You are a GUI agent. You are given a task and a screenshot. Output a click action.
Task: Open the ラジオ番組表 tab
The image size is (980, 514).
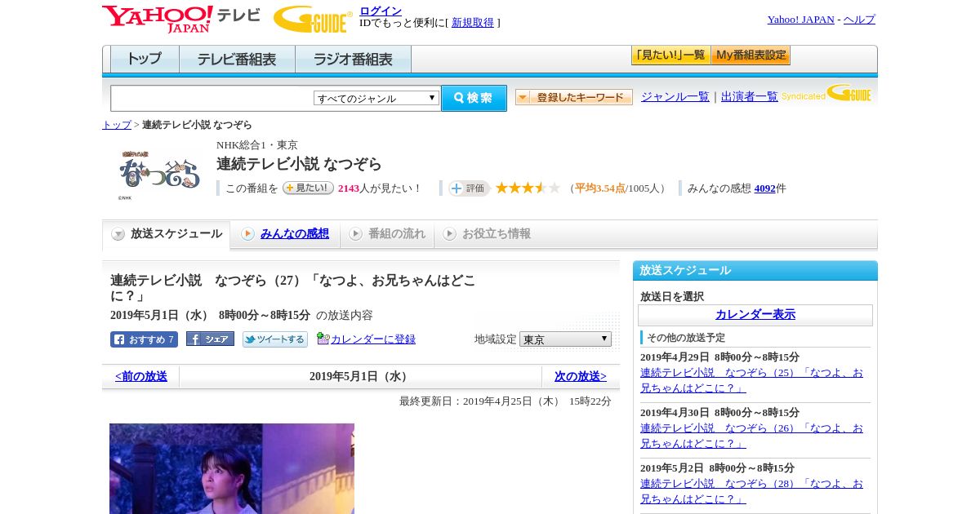[x=353, y=59]
